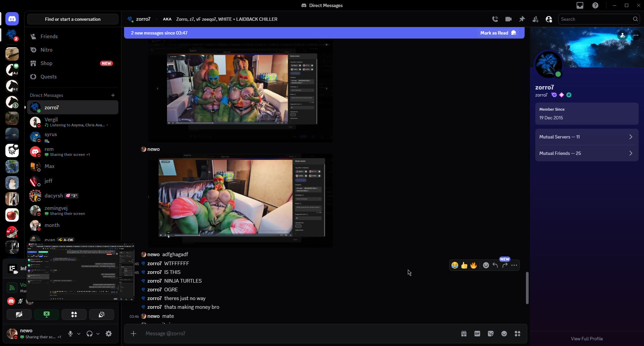Open the soundboard in voice panel
This screenshot has height=346, width=644.
(x=102, y=314)
